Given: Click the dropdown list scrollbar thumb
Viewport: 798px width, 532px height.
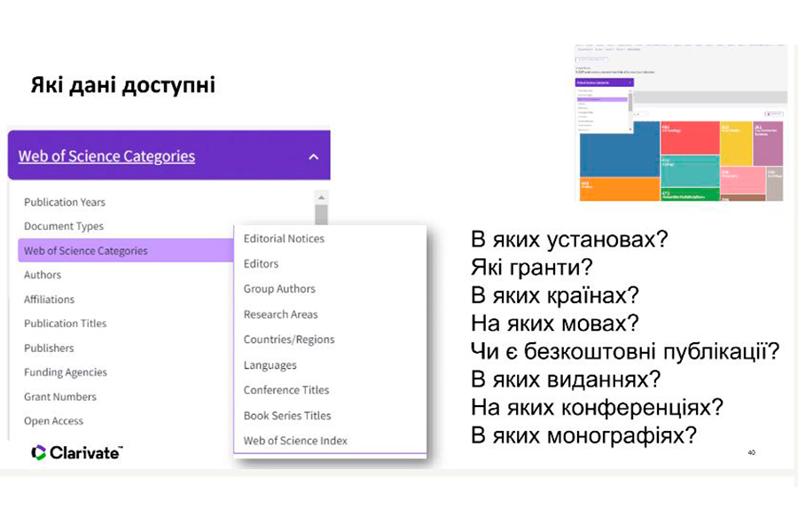Looking at the screenshot, I should pyautogui.click(x=321, y=215).
